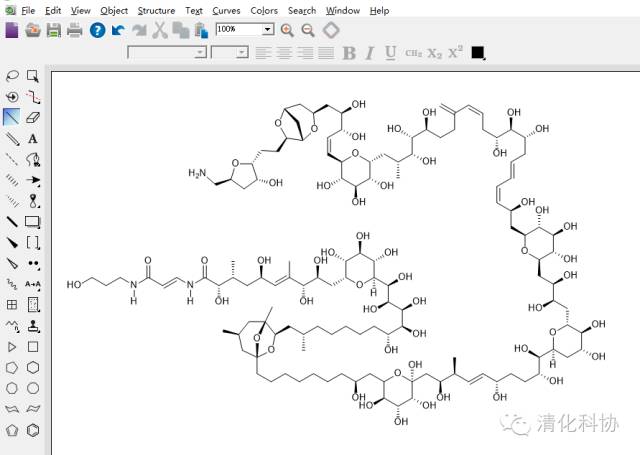Choose the Benzene ring tool
Screen dimensions: 640x455
[x=33, y=430]
